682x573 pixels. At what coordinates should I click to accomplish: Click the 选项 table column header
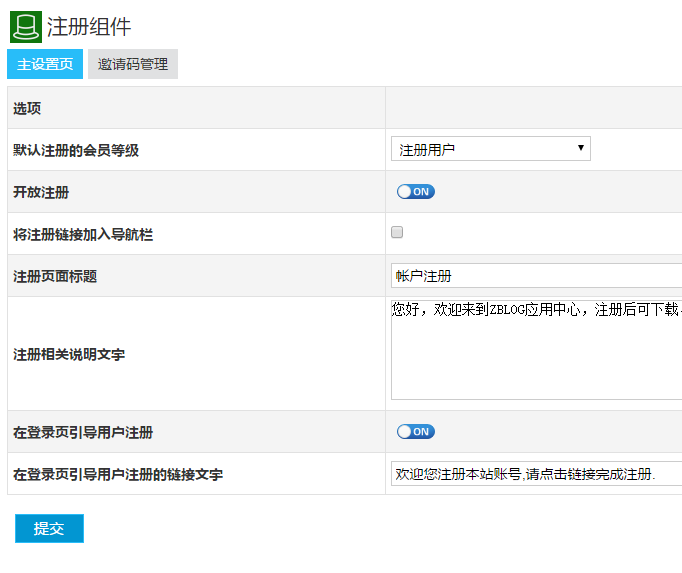click(x=27, y=108)
